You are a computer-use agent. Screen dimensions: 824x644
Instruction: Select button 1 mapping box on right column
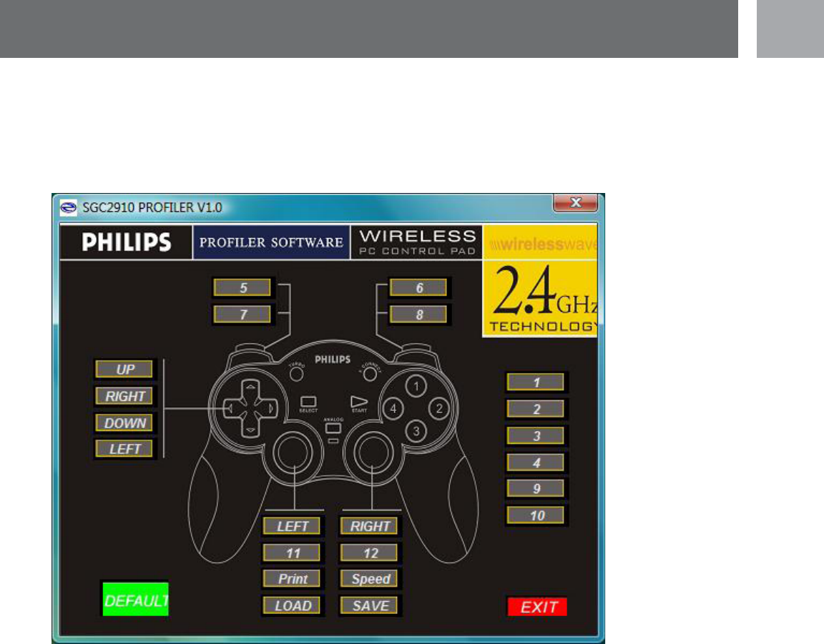click(x=536, y=382)
